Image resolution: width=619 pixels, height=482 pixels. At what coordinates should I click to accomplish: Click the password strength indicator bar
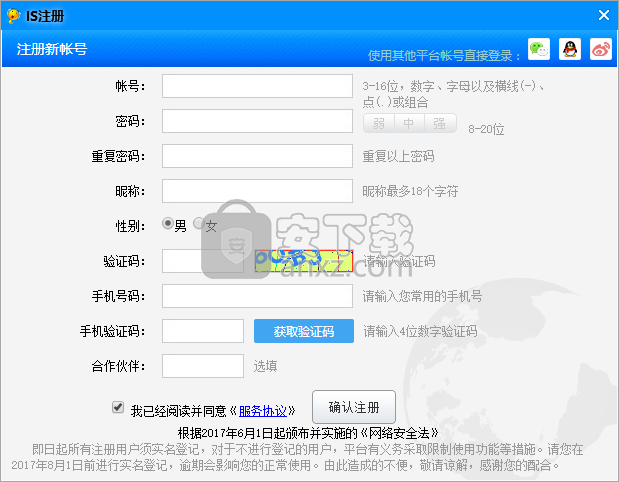[x=409, y=124]
